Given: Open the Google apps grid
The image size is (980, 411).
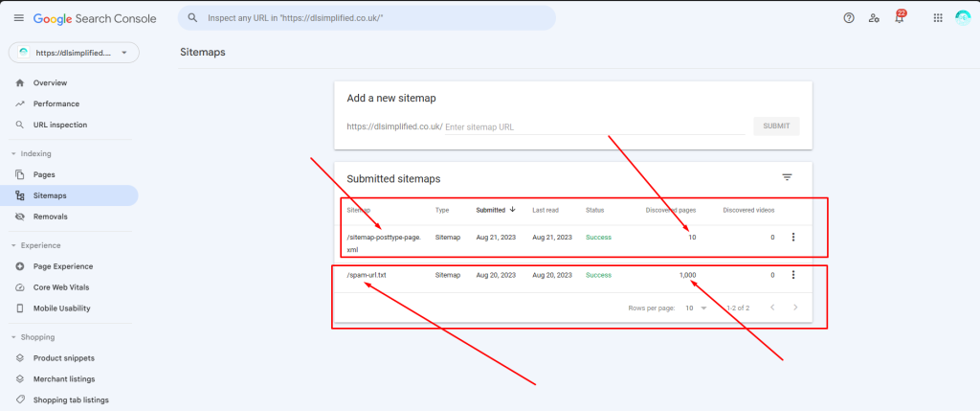Looking at the screenshot, I should pos(937,18).
